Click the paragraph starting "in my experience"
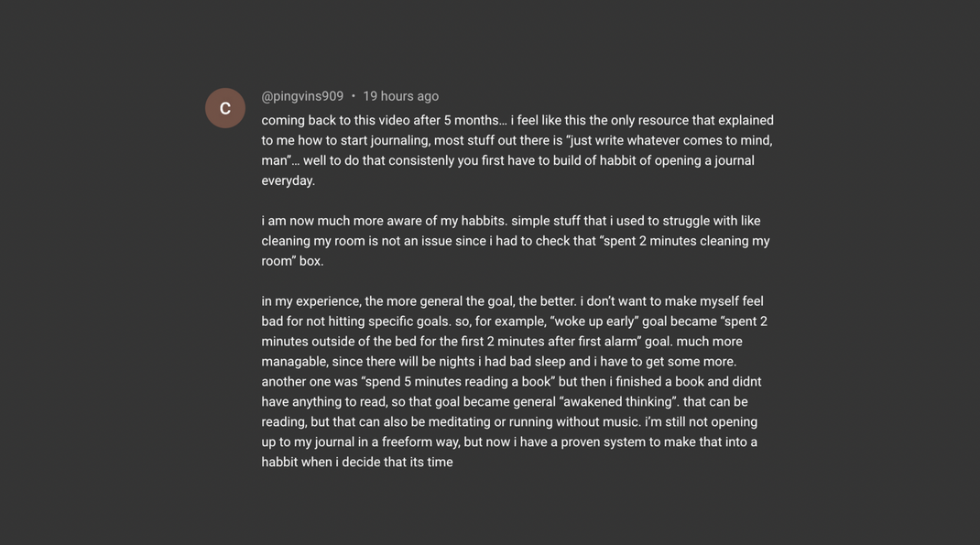The height and width of the screenshot is (545, 980). coord(515,381)
